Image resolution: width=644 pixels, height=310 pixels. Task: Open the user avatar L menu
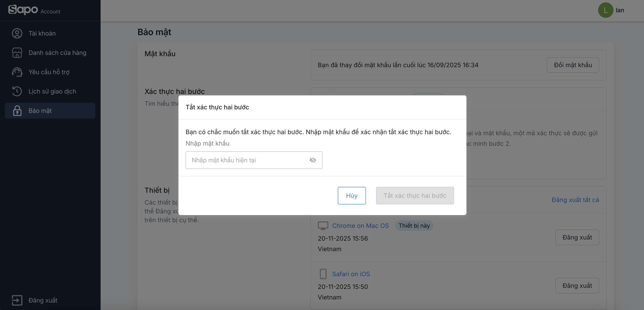[605, 10]
